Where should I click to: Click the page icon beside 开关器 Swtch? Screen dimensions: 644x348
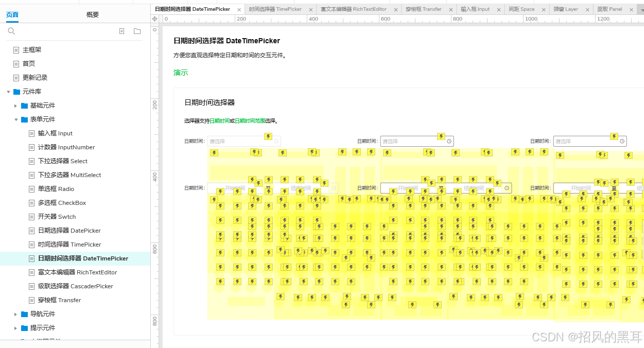click(x=31, y=217)
